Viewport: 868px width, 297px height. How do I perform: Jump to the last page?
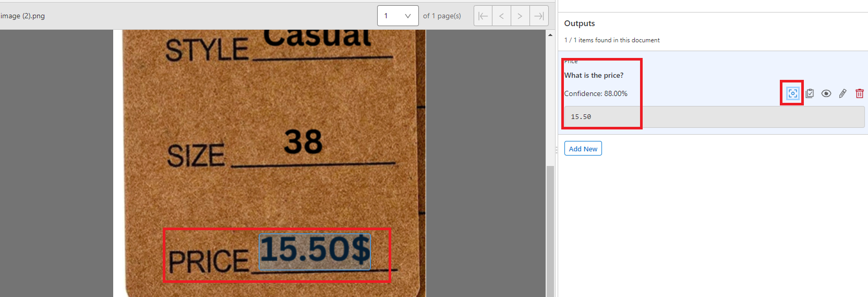point(539,16)
